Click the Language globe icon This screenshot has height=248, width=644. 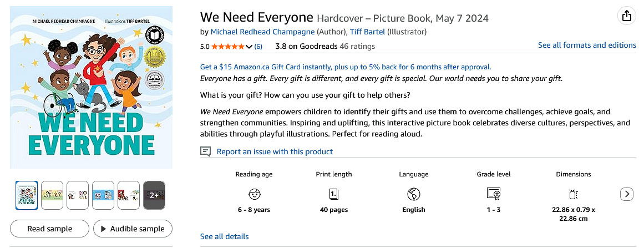413,194
